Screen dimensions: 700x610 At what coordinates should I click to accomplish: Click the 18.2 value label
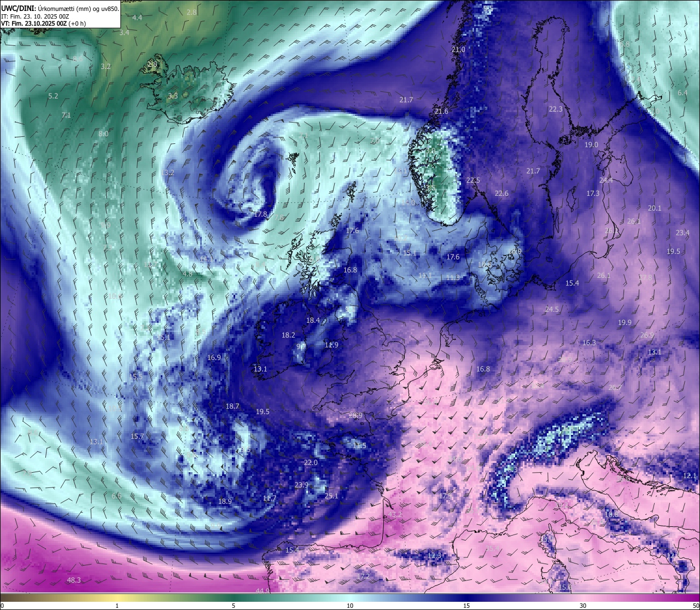pos(288,335)
